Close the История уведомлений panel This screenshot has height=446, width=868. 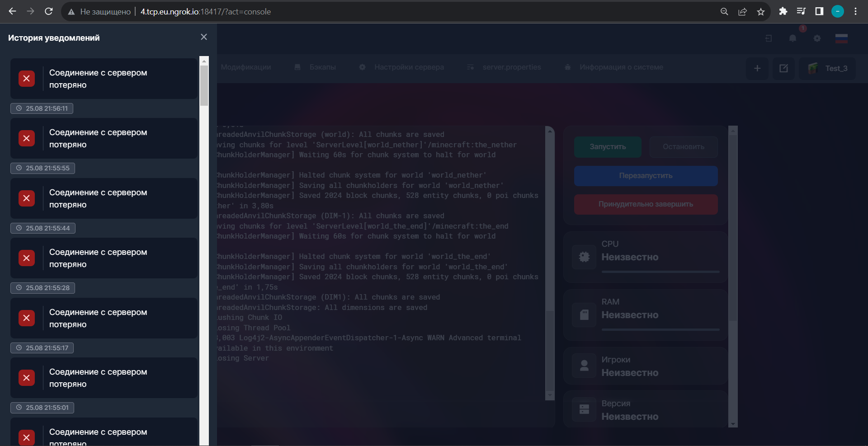(203, 37)
